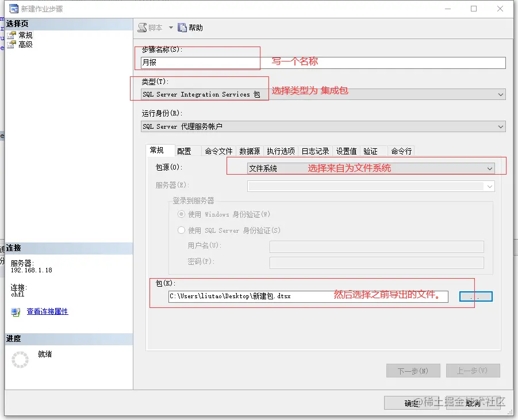The height and width of the screenshot is (420, 518).
Task: Click the 下一步(N) button
Action: (x=413, y=371)
